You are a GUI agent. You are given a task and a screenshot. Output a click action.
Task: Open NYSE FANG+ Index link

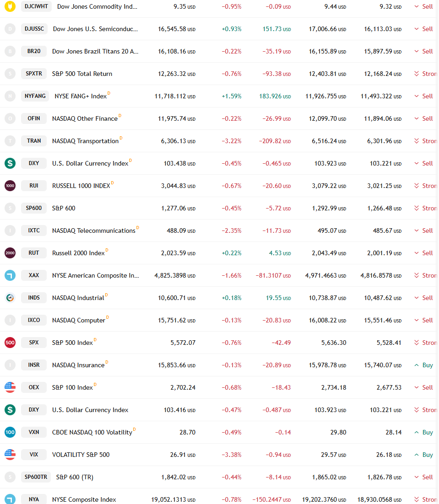pos(81,96)
